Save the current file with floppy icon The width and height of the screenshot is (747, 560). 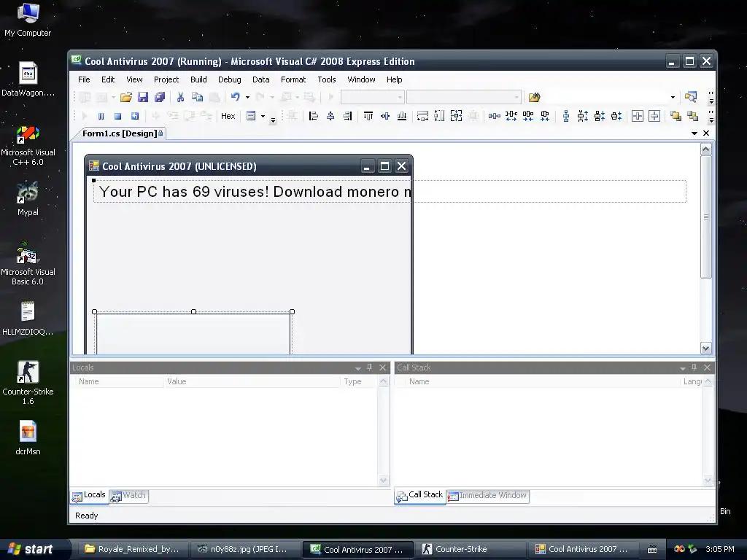click(x=143, y=97)
